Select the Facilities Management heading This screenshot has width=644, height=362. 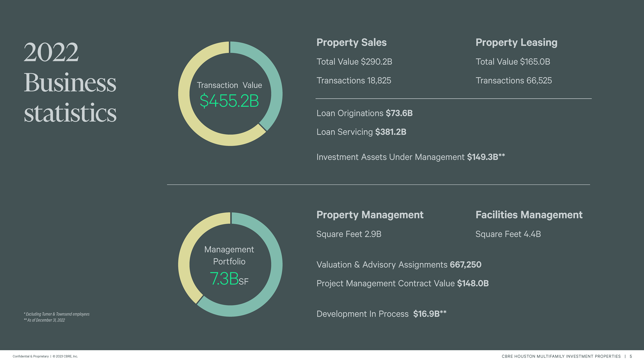(x=529, y=215)
